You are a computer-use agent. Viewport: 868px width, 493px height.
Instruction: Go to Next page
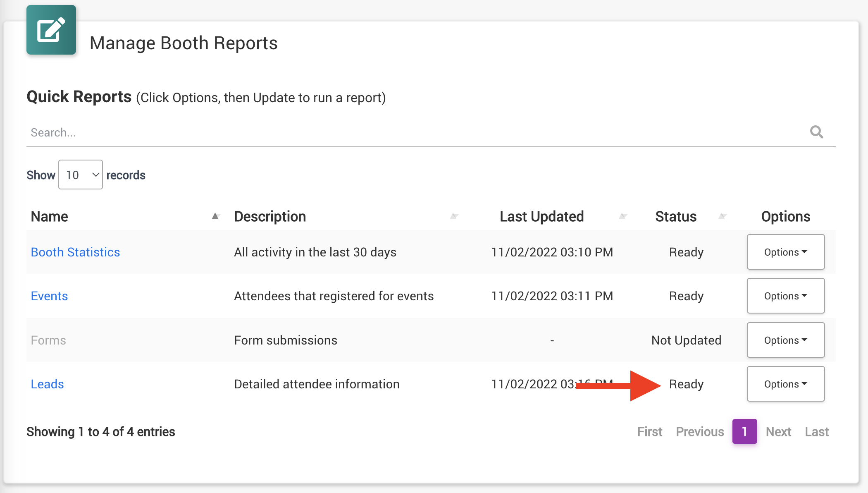pyautogui.click(x=778, y=431)
